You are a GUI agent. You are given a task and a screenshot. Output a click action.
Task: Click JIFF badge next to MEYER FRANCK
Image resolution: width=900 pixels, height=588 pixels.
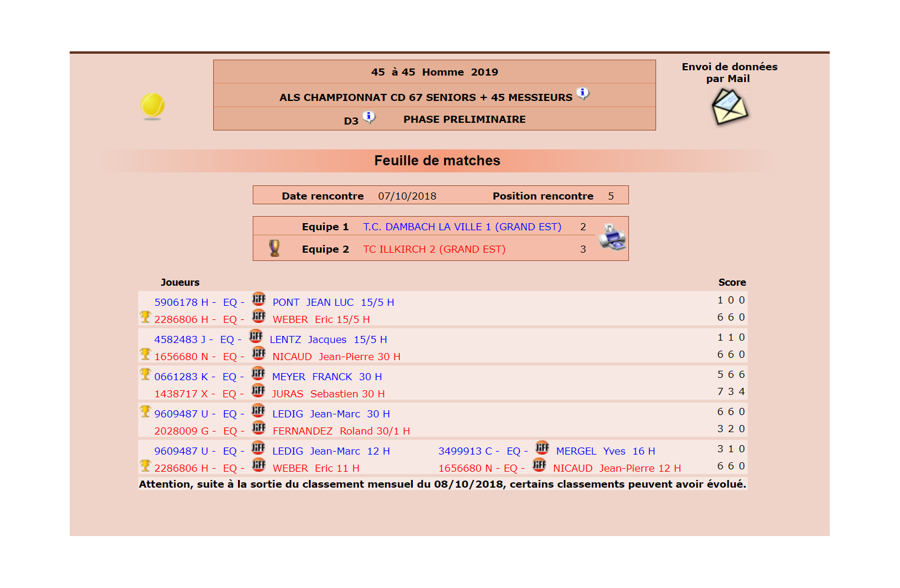[x=258, y=373]
